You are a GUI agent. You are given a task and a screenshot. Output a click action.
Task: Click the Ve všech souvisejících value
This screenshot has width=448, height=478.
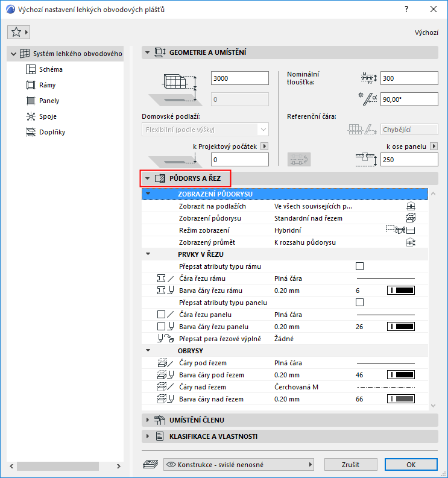click(x=313, y=206)
